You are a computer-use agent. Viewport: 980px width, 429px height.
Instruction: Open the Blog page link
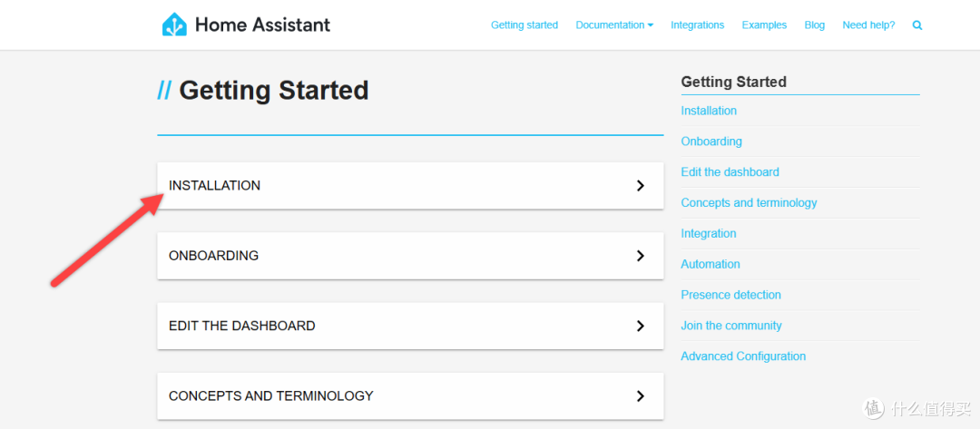coord(814,25)
